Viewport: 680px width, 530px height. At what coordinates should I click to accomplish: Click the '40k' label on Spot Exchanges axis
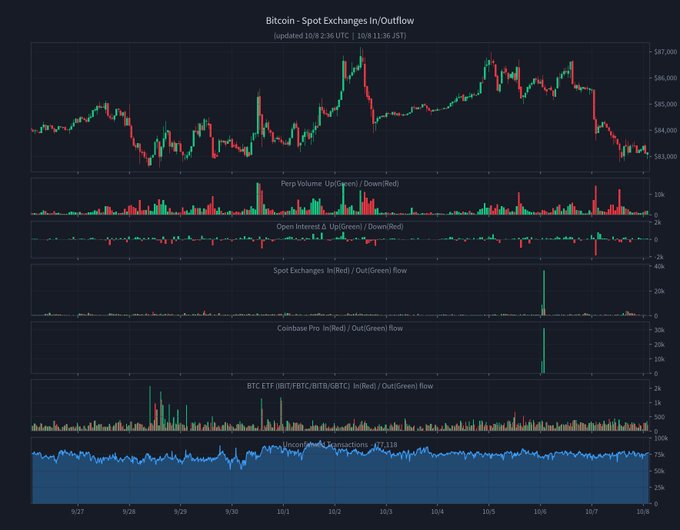click(x=659, y=266)
